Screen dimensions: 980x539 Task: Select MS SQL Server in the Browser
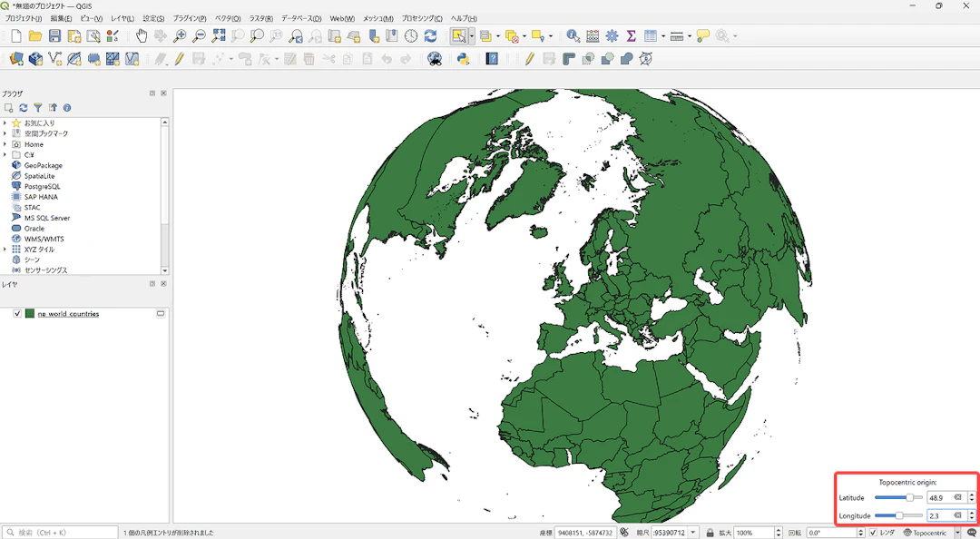[47, 218]
